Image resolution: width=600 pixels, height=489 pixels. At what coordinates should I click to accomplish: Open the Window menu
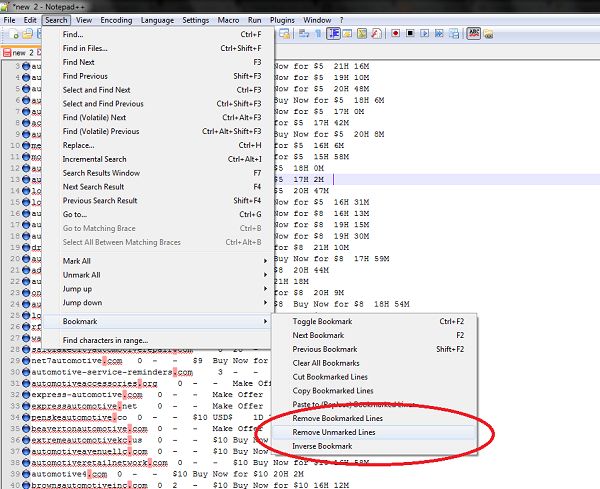[x=317, y=20]
